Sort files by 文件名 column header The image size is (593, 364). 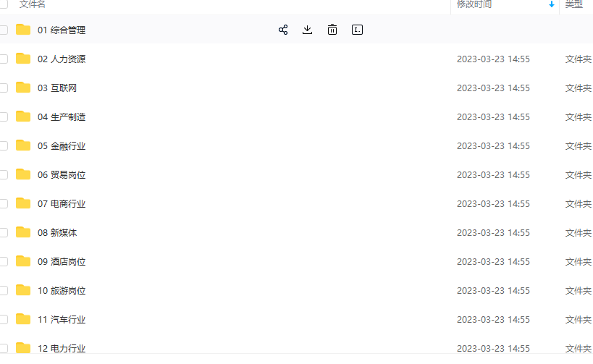coord(33,4)
